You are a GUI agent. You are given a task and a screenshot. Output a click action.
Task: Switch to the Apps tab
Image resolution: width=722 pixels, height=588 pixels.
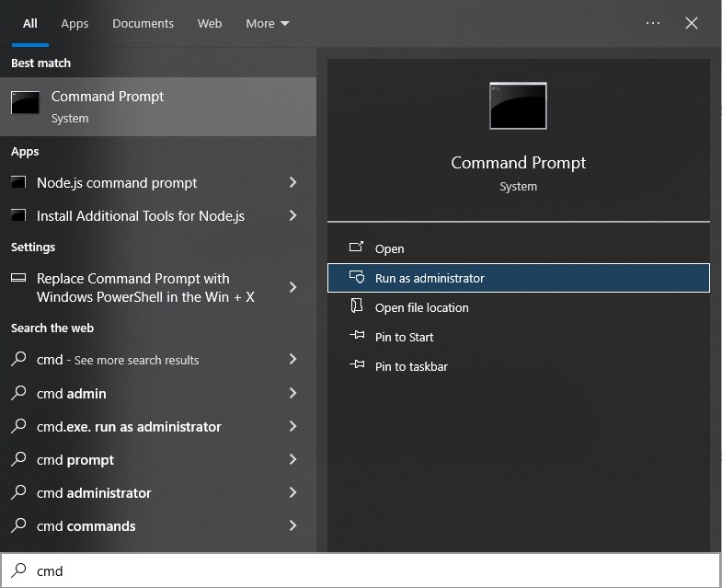coord(74,24)
